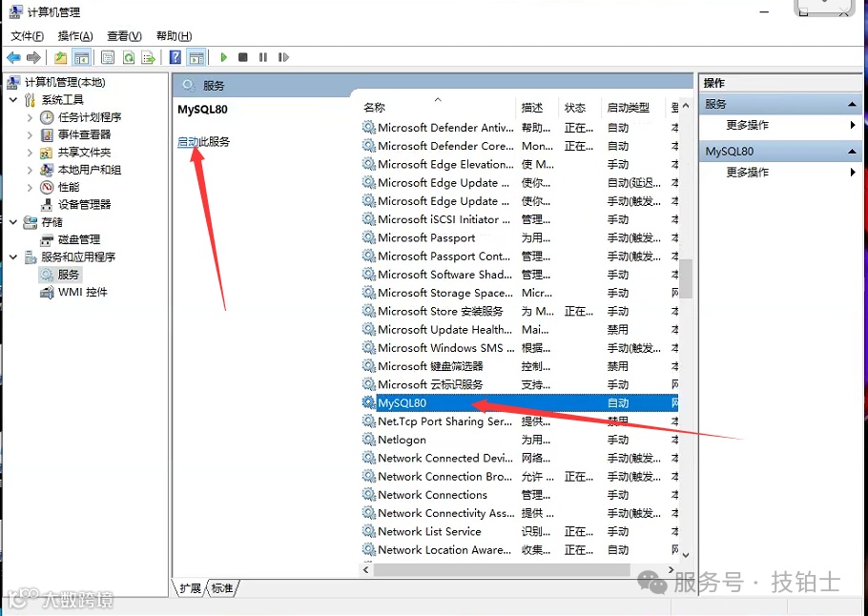
Task: Select the Network Connections service row
Action: [520, 495]
